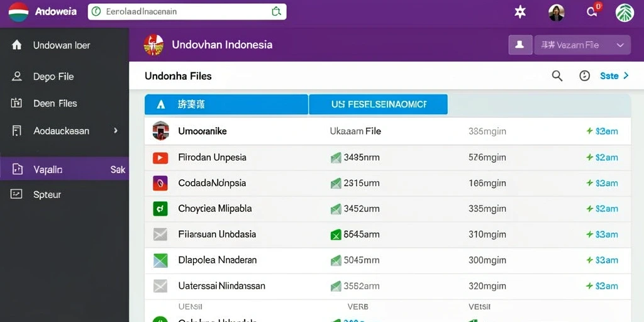Image resolution: width=644 pixels, height=322 pixels.
Task: Click the triangle icon in blue header tab
Action: tap(161, 105)
